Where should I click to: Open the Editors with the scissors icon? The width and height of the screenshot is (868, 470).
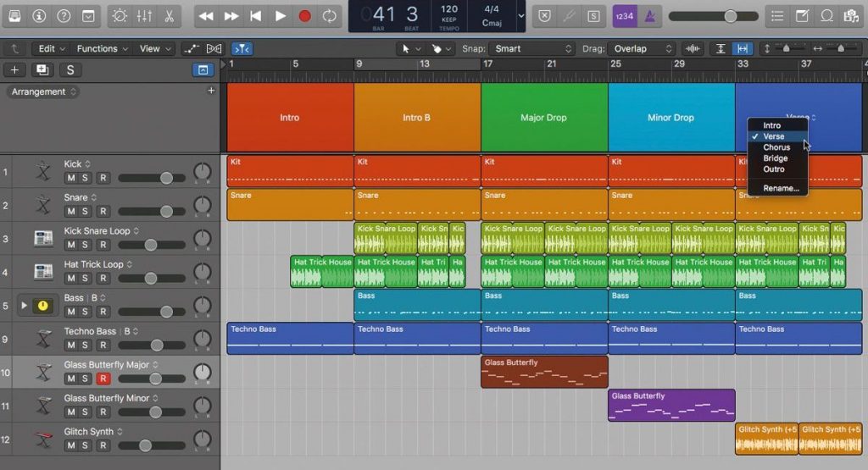point(169,16)
